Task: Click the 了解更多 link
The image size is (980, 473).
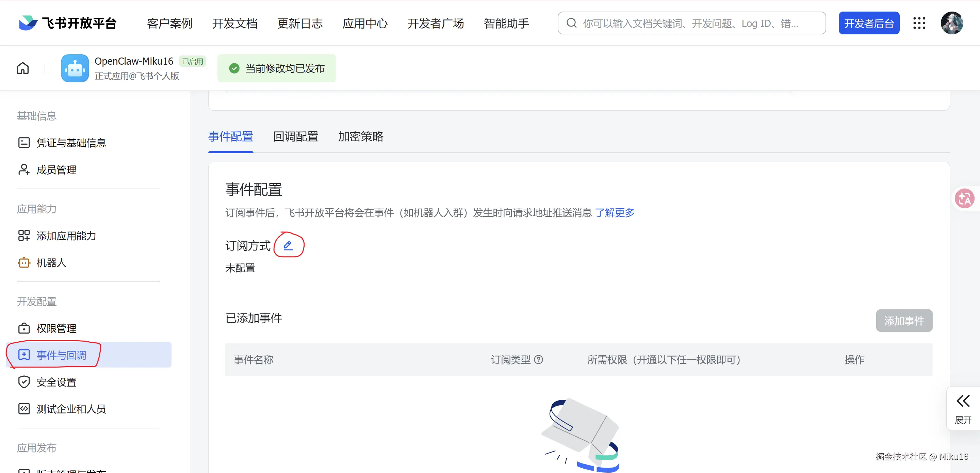Action: (615, 213)
